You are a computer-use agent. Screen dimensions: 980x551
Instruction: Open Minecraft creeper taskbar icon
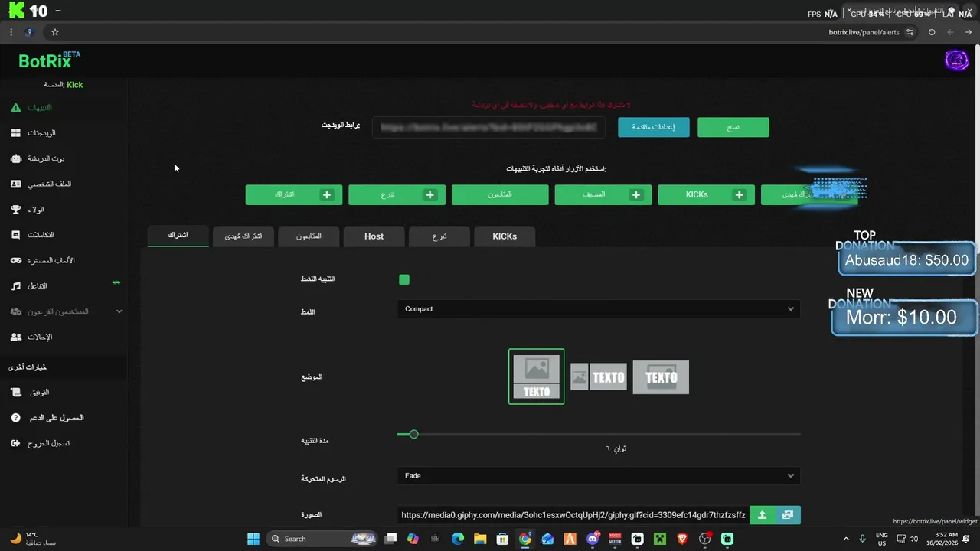[x=660, y=539]
